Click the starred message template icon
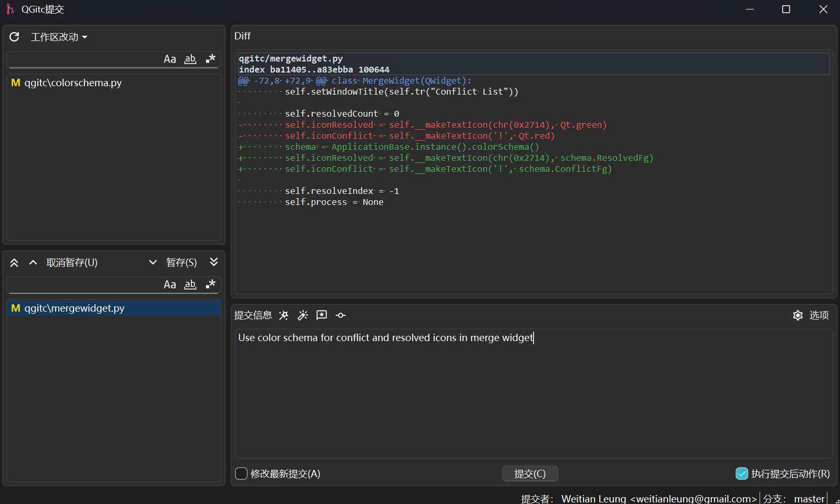Screen dimensions: 840x504 322,315
